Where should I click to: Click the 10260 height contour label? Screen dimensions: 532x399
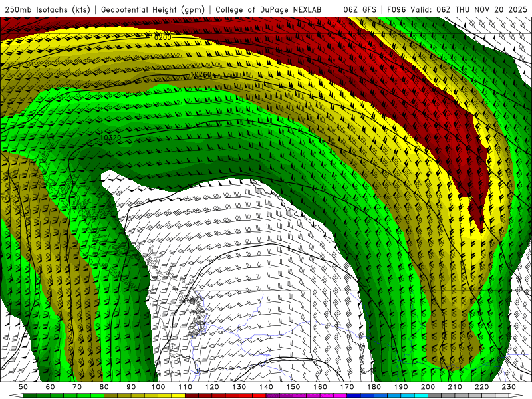pyautogui.click(x=201, y=74)
